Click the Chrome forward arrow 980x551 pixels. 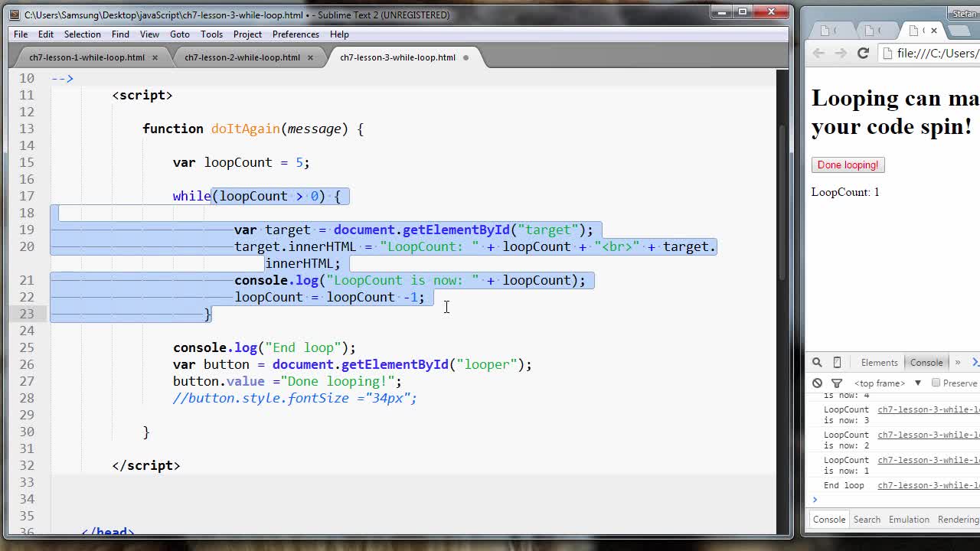(841, 53)
